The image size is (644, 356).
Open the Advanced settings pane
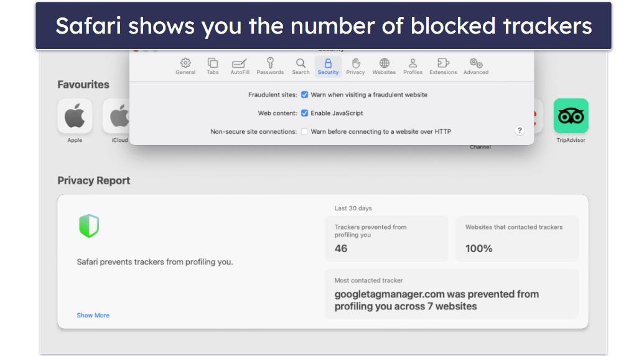pyautogui.click(x=476, y=66)
